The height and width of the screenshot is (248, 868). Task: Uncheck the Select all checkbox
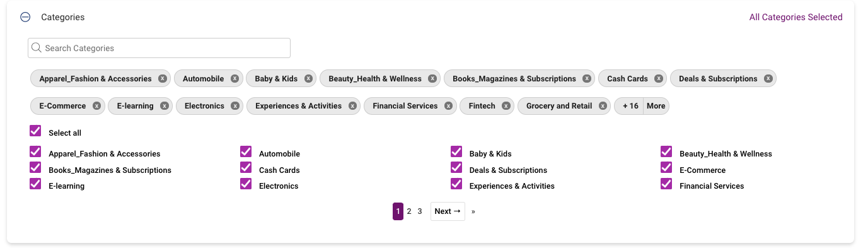click(x=35, y=131)
